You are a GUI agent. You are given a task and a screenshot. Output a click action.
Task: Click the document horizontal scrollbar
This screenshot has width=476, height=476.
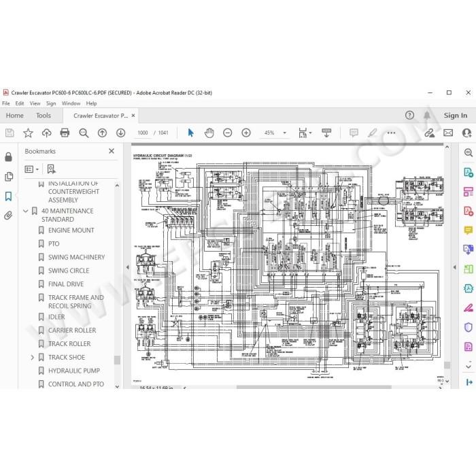point(314,387)
